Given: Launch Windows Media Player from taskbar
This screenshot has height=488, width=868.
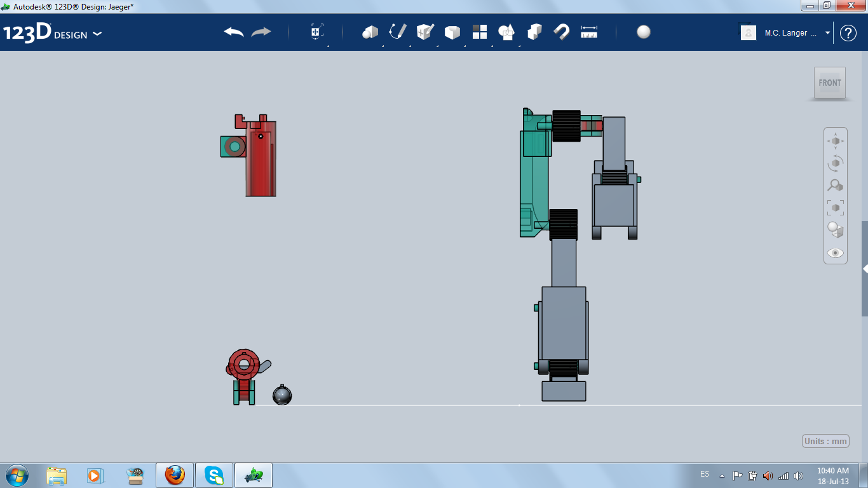Looking at the screenshot, I should [95, 475].
